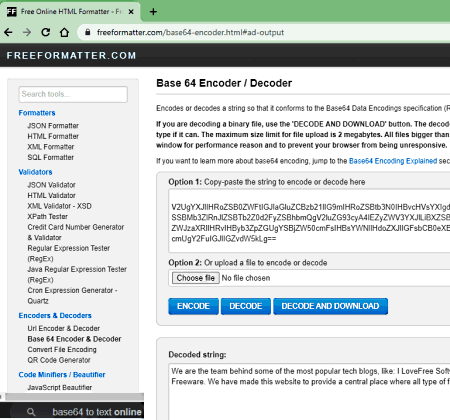The height and width of the screenshot is (420, 450).
Task: Close the Free Online HTML Formatter tab
Action: click(x=131, y=12)
